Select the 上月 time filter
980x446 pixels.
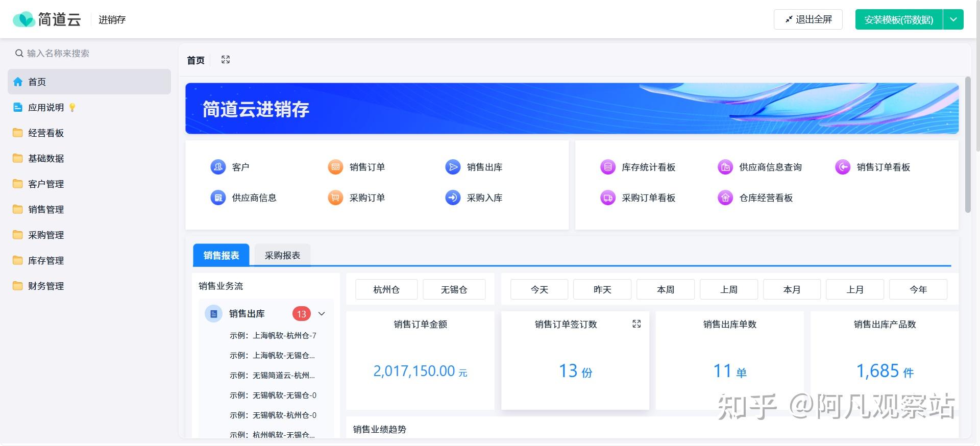click(x=855, y=289)
